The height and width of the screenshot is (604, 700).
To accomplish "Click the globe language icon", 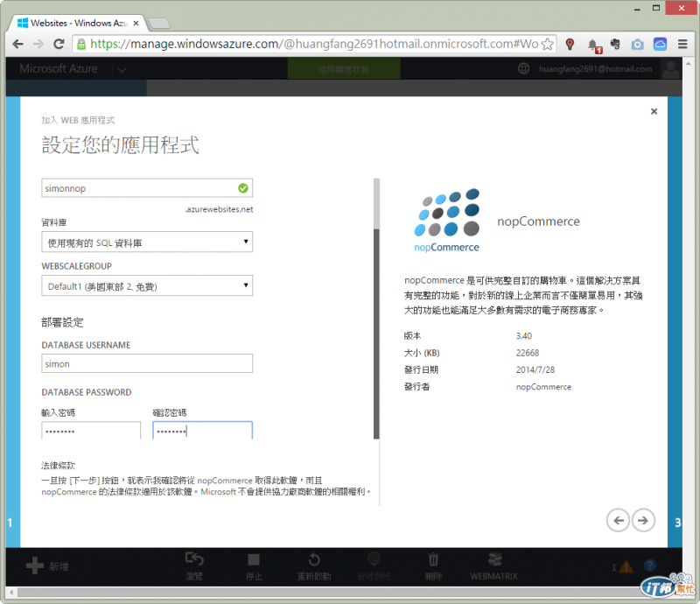I will pos(523,69).
